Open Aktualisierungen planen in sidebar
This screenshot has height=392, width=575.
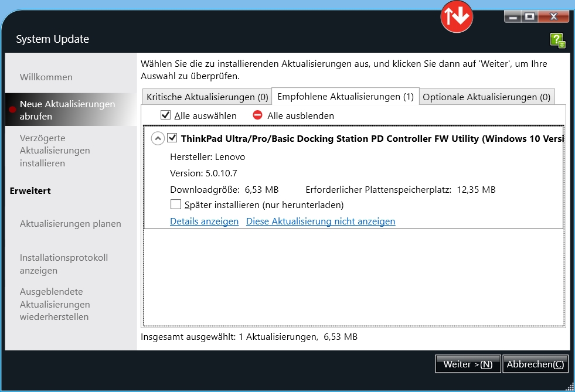click(x=70, y=224)
